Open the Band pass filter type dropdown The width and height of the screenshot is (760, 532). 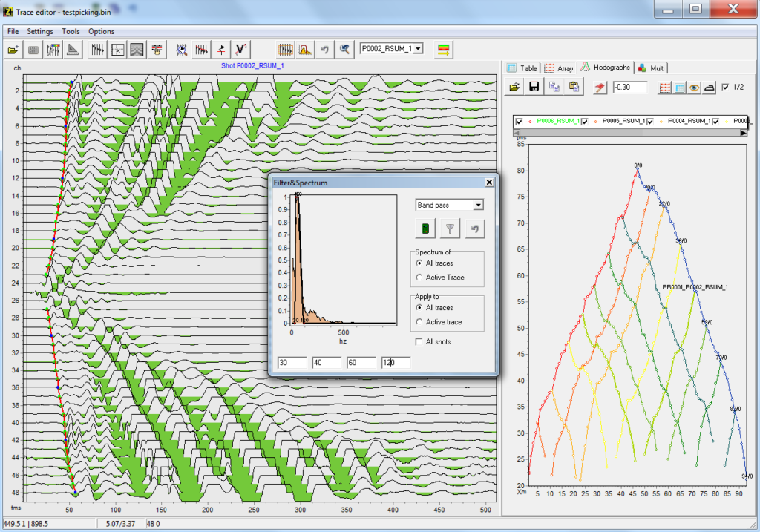click(x=477, y=205)
